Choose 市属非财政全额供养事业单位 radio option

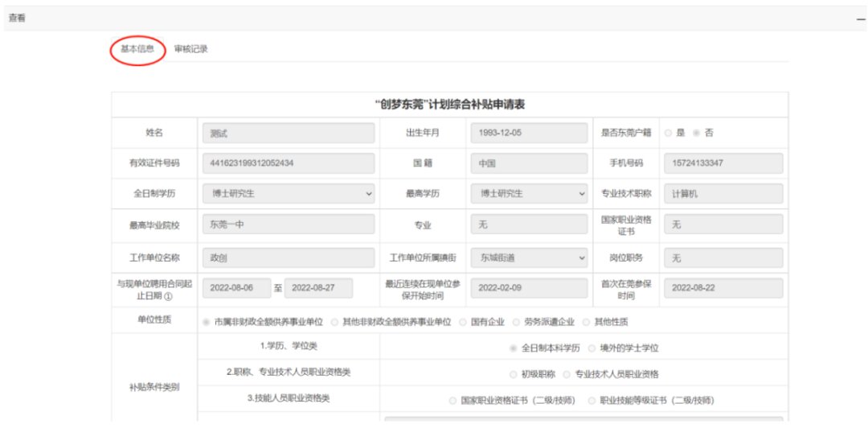[206, 322]
